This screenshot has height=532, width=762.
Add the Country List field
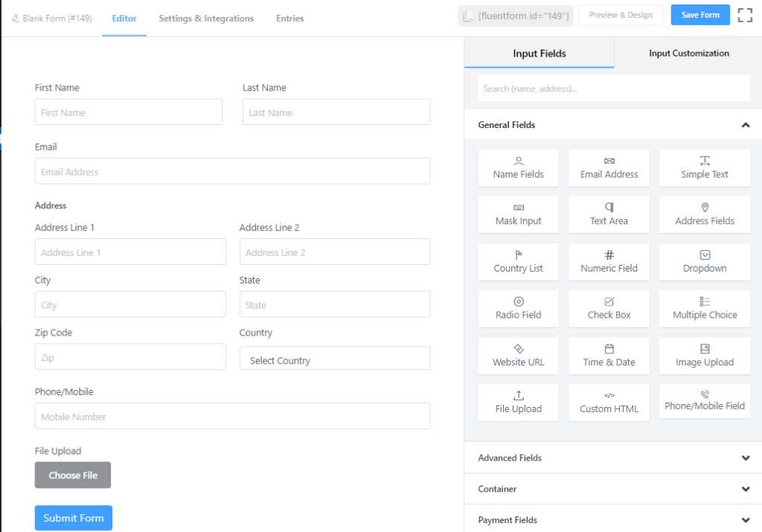tap(518, 261)
